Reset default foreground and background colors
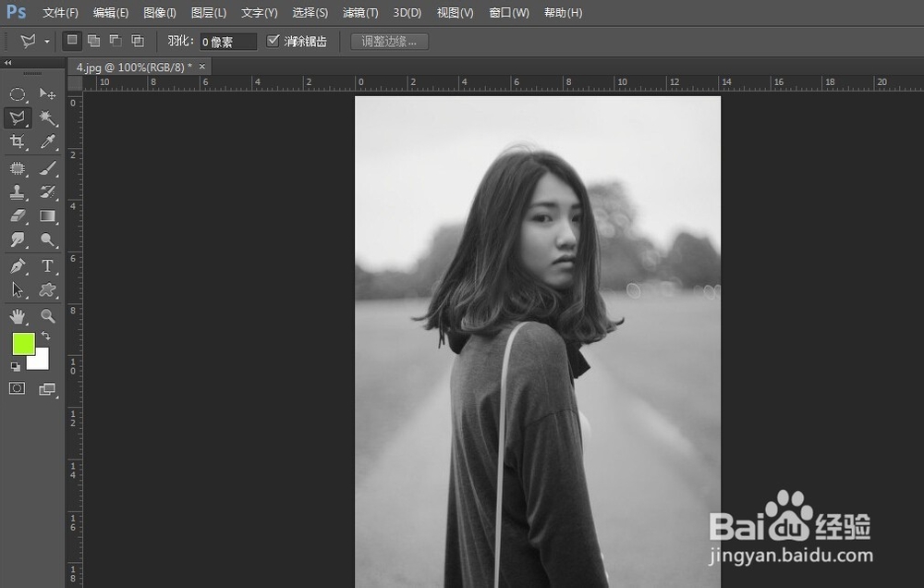The height and width of the screenshot is (588, 924). pyautogui.click(x=16, y=366)
